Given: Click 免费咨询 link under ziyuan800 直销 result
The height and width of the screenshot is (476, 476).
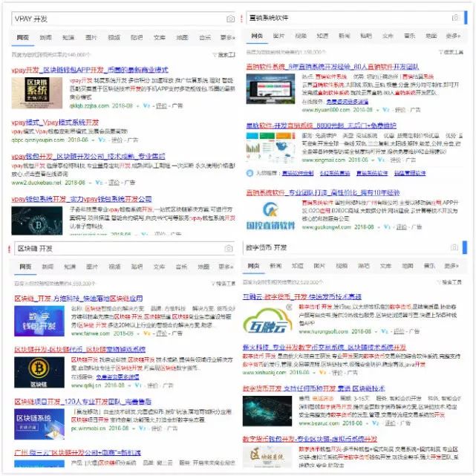Looking at the screenshot, I should click(348, 102).
